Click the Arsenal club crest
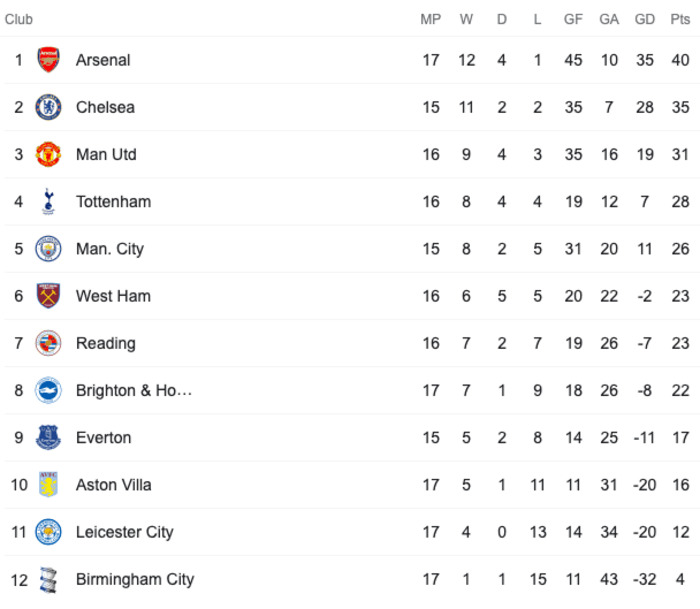Image resolution: width=700 pixels, height=609 pixels. pos(48,60)
